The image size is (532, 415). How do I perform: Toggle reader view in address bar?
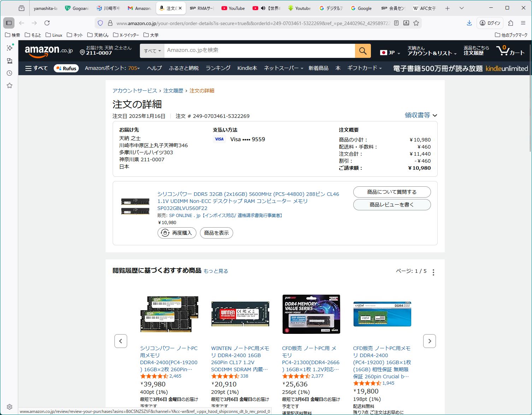(x=396, y=23)
